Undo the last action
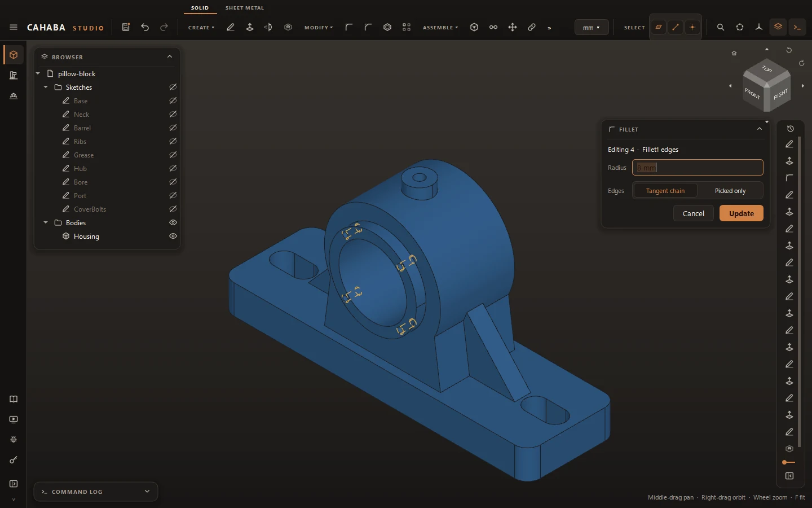This screenshot has height=508, width=812. (x=145, y=27)
